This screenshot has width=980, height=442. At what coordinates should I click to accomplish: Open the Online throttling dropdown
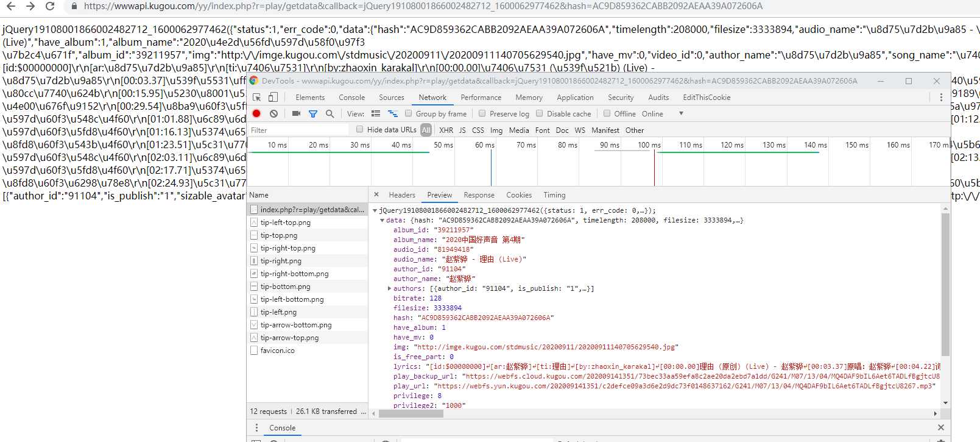pos(662,114)
